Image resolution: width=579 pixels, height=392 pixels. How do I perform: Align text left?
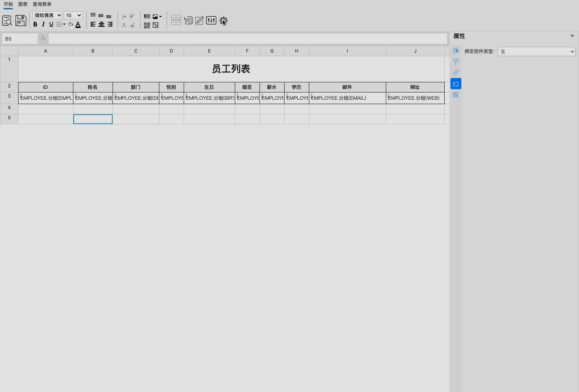[x=93, y=24]
